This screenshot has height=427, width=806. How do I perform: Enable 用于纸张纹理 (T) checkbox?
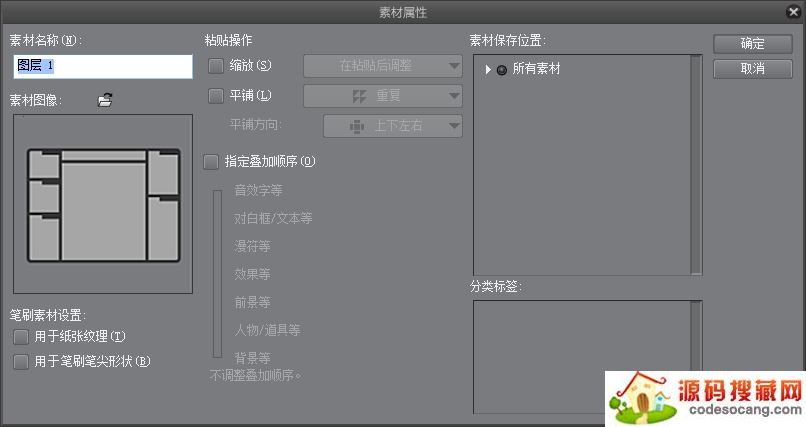[21, 337]
